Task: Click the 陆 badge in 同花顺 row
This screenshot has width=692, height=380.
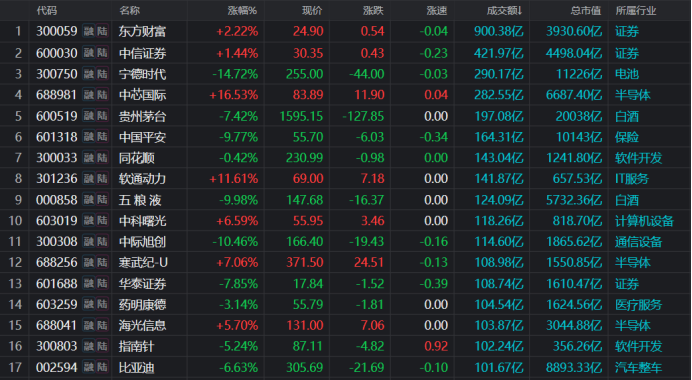Action: click(102, 158)
